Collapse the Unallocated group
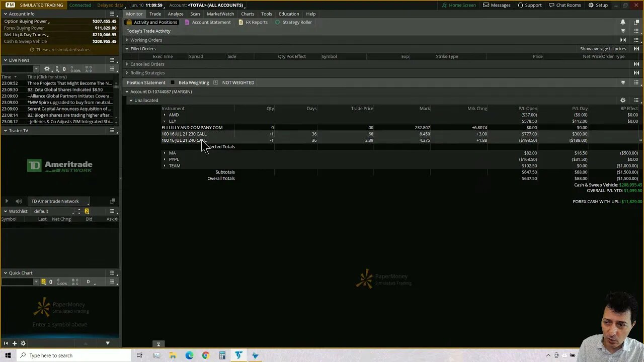The width and height of the screenshot is (644, 362). tap(131, 101)
